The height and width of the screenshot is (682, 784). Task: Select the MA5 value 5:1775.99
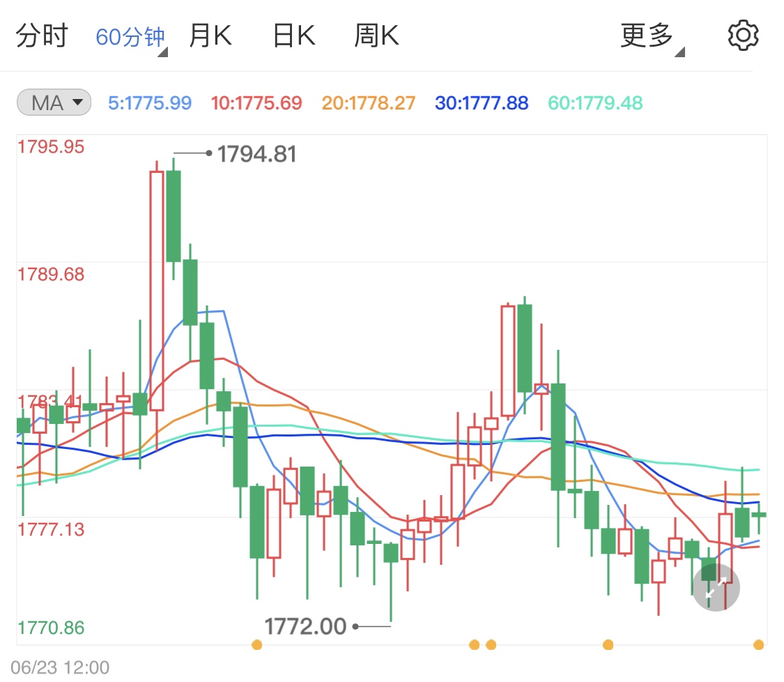pyautogui.click(x=150, y=103)
